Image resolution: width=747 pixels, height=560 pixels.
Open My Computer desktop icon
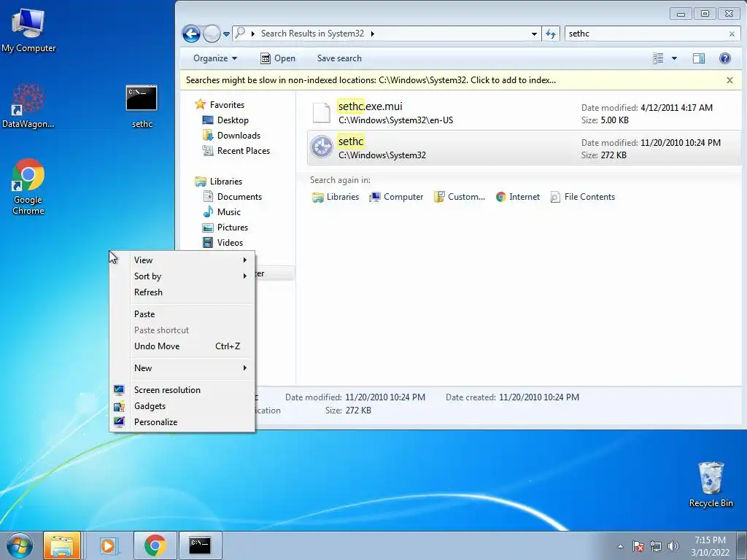tap(28, 29)
